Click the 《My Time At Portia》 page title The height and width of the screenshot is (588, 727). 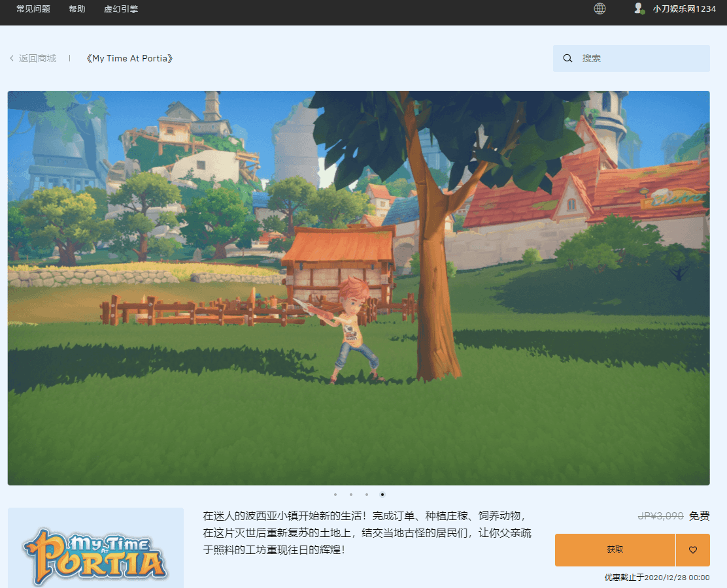point(129,58)
